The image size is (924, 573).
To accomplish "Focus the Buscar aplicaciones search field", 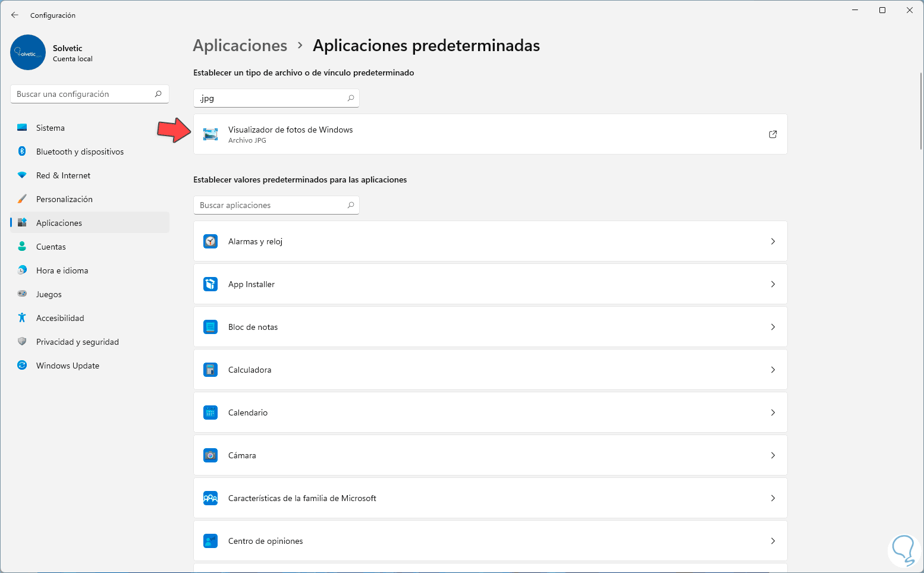I will tap(271, 205).
